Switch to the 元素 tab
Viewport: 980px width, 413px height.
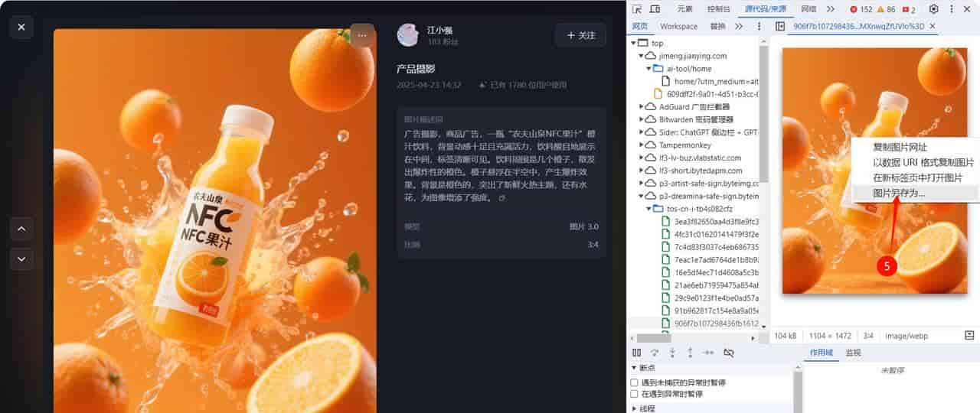pos(685,9)
